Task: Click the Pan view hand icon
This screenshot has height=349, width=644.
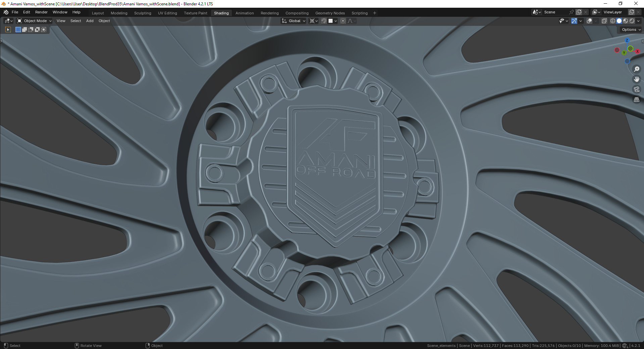Action: coord(637,79)
